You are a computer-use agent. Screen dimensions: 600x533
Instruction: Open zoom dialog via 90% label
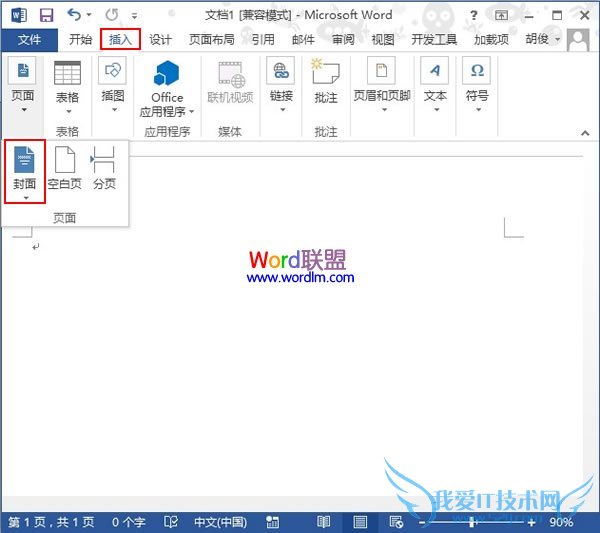[561, 522]
